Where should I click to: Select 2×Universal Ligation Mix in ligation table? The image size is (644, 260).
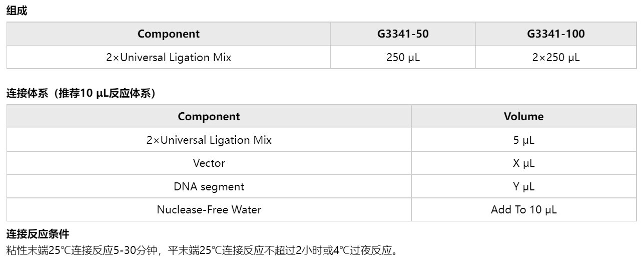coord(209,140)
